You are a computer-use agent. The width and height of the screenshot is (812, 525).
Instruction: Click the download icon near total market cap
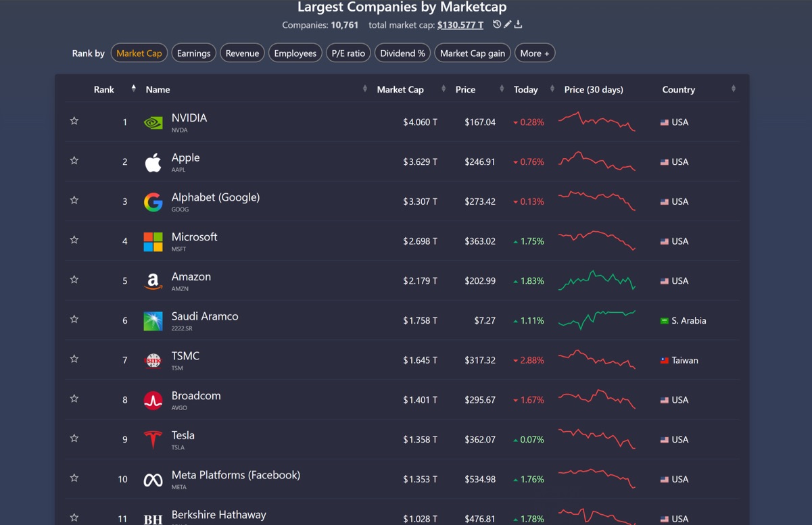tap(519, 24)
